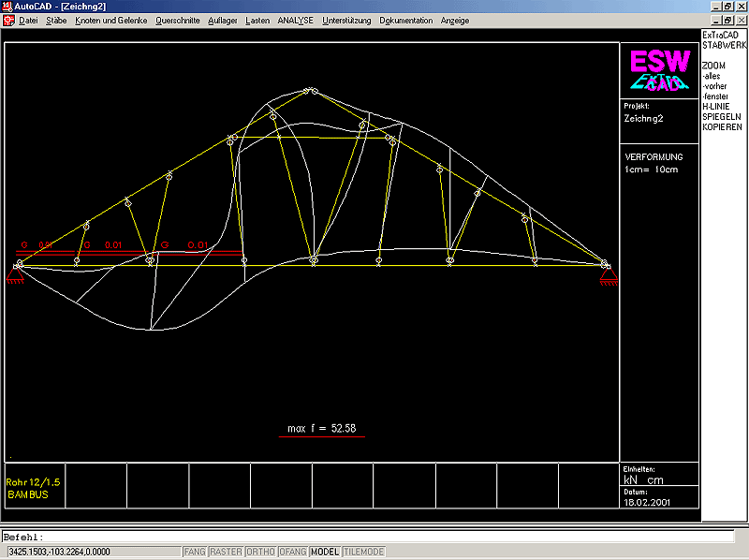
Task: Select KOPIEREN in the side menu
Action: coord(722,127)
